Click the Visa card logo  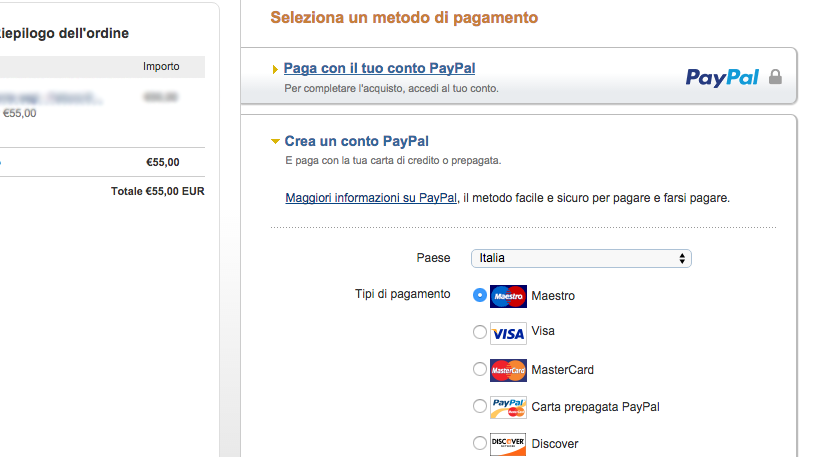coord(508,333)
